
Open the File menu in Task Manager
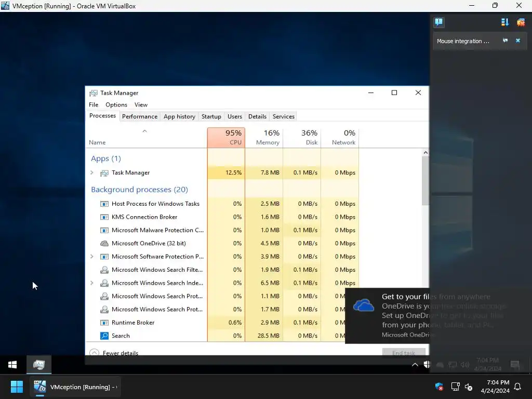coord(94,105)
